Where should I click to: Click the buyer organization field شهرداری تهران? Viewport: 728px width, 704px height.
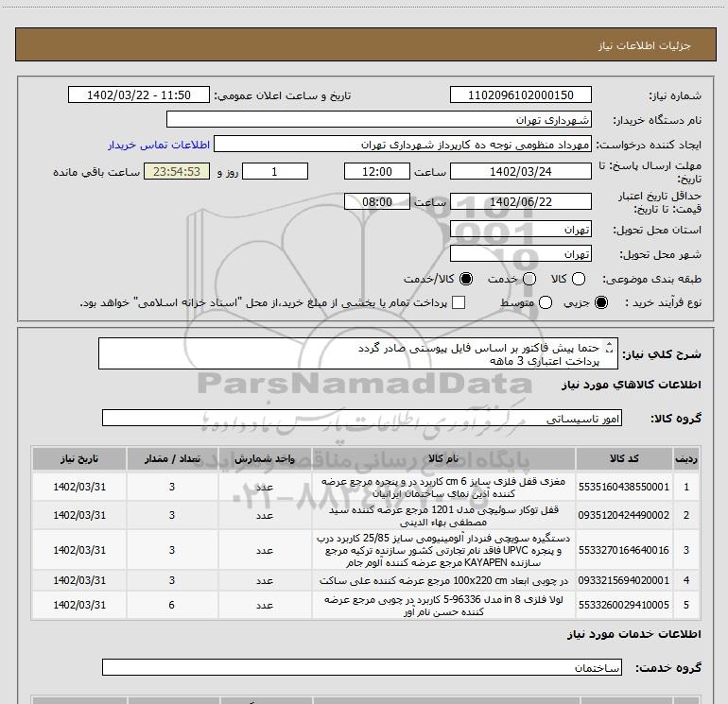(379, 120)
